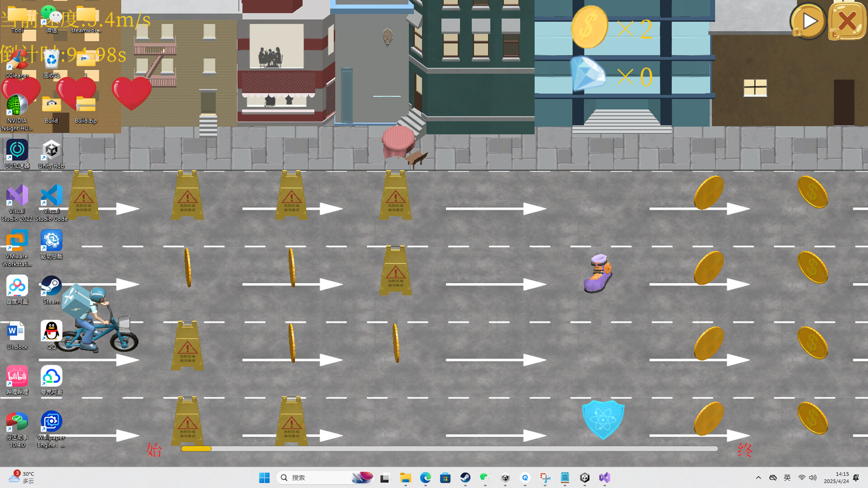This screenshot has width=868, height=488.
Task: Toggle the Wi-Fi tray icon
Action: coord(801,477)
